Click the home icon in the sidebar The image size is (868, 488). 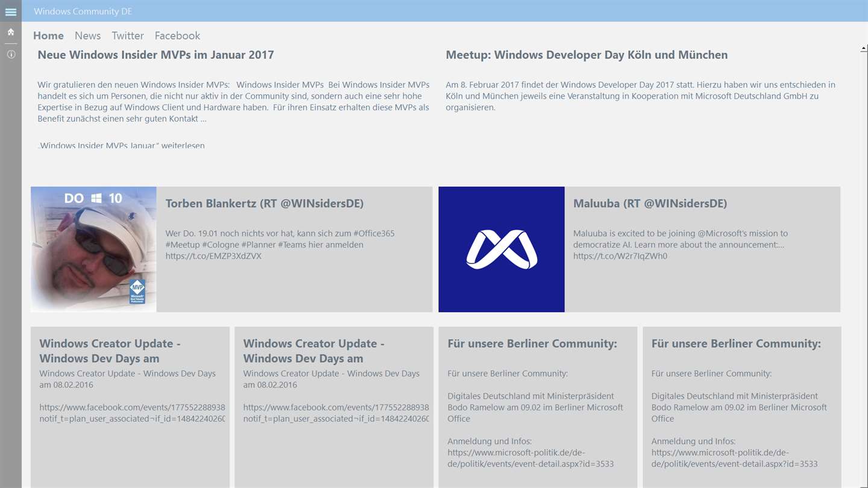click(11, 32)
